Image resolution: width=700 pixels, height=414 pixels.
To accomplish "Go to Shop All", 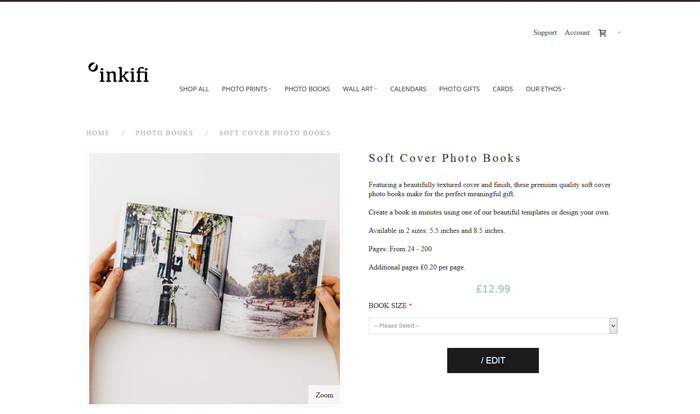I will click(194, 89).
